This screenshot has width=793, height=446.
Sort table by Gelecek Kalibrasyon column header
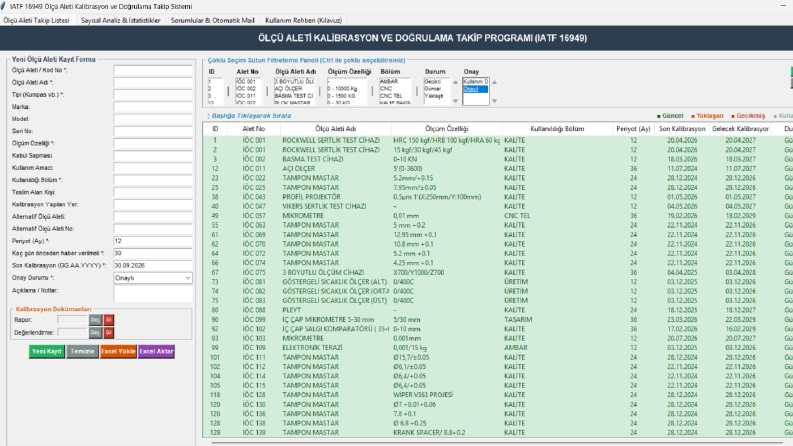point(740,129)
